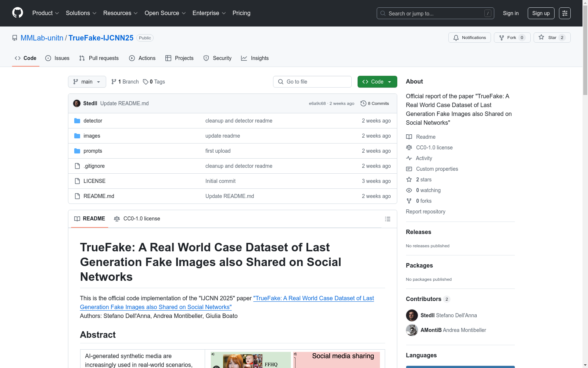Expand the Enterprise menu
The width and height of the screenshot is (588, 368).
point(209,13)
